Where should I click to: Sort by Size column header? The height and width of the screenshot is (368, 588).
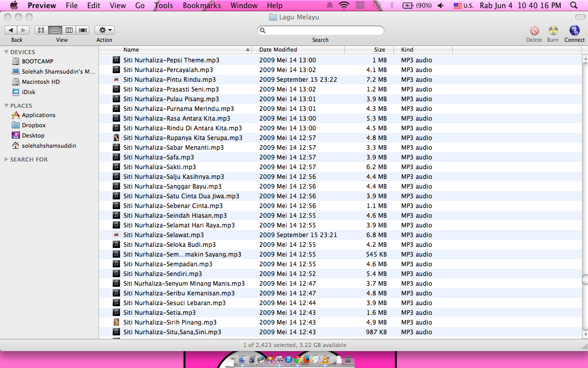(x=370, y=50)
